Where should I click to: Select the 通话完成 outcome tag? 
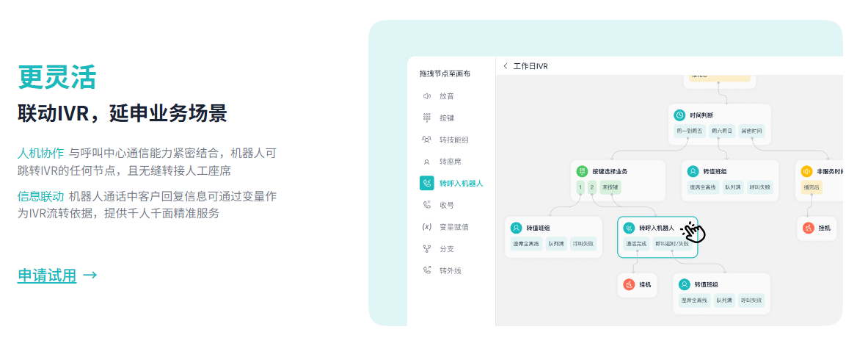pyautogui.click(x=635, y=245)
